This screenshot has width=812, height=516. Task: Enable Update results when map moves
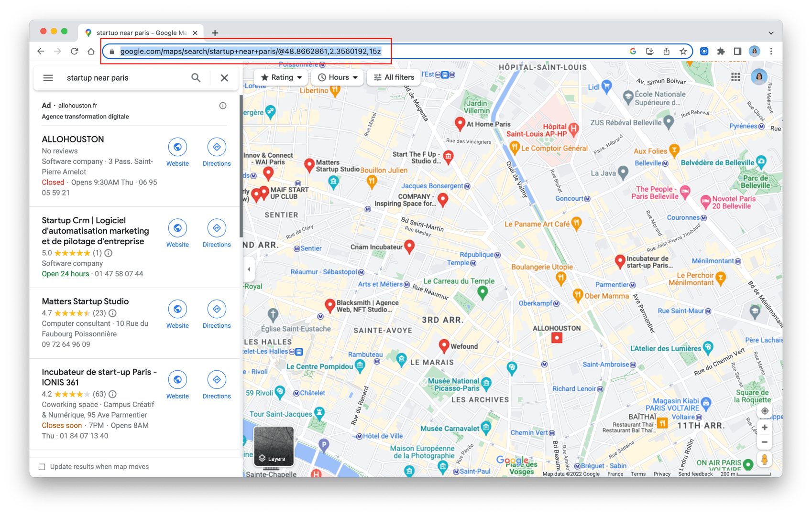(42, 467)
